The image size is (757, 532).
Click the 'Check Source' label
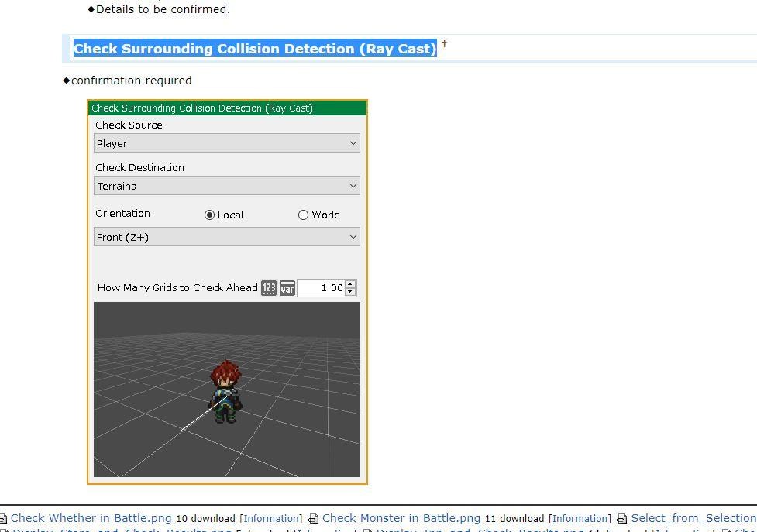(x=129, y=125)
